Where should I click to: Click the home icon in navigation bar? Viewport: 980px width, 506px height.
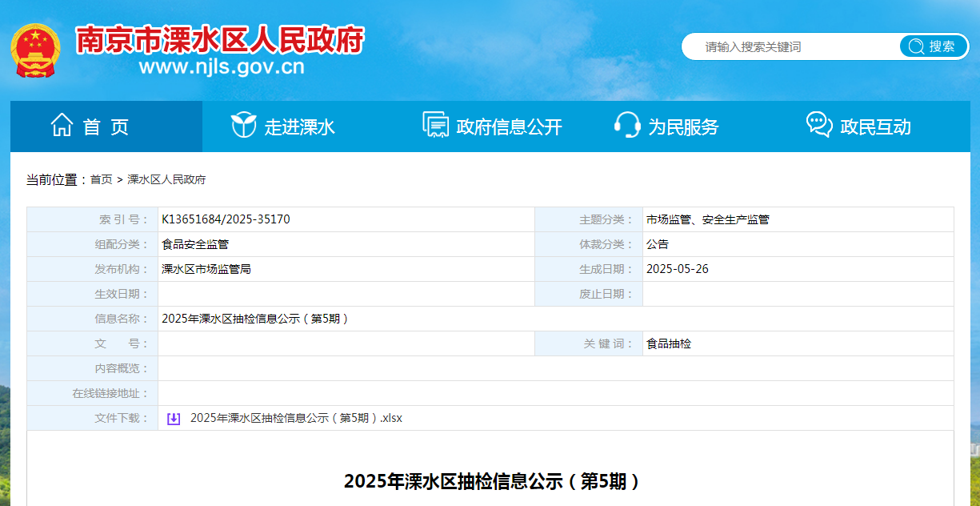[x=62, y=126]
